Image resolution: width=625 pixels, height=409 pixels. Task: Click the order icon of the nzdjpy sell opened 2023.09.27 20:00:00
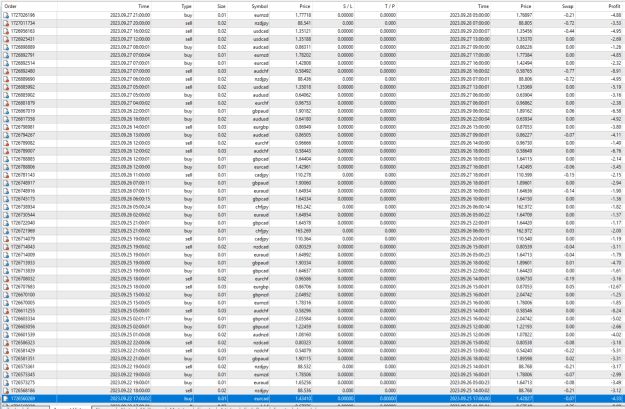[6, 23]
